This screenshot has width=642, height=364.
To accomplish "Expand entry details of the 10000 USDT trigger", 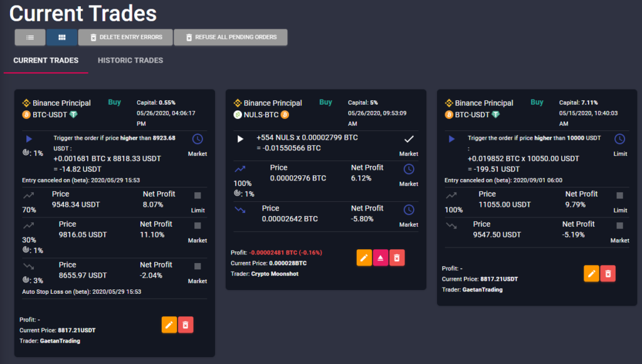I will pyautogui.click(x=451, y=138).
